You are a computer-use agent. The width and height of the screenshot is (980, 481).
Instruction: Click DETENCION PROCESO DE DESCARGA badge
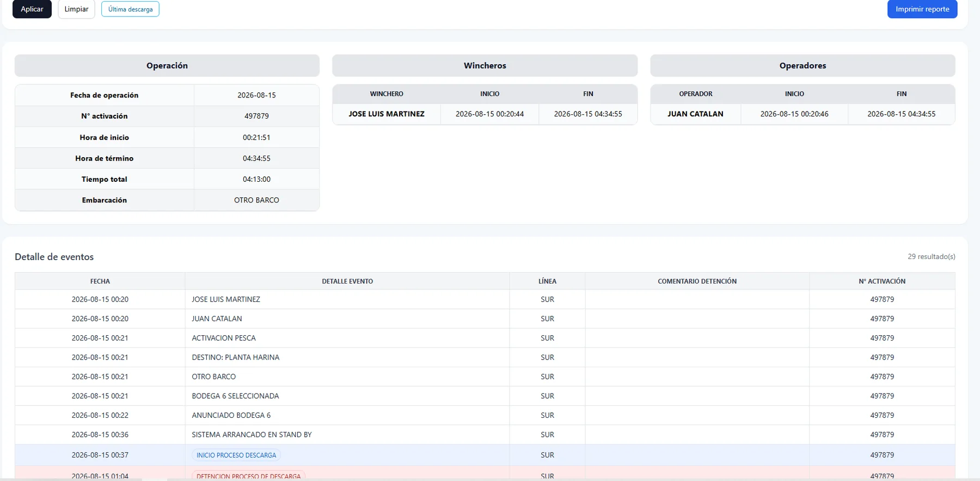[x=248, y=476]
